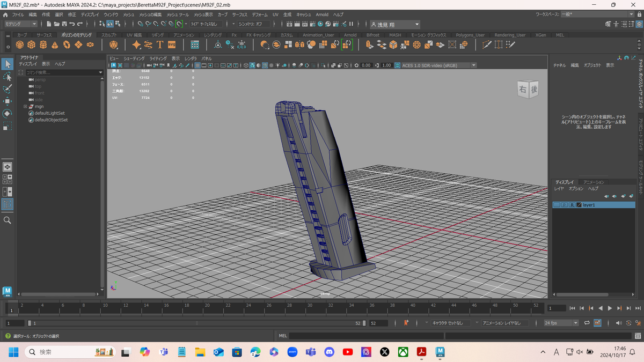Viewport: 644px width, 362px height.
Task: Expand the mgn node in the Outliner
Action: point(25,107)
